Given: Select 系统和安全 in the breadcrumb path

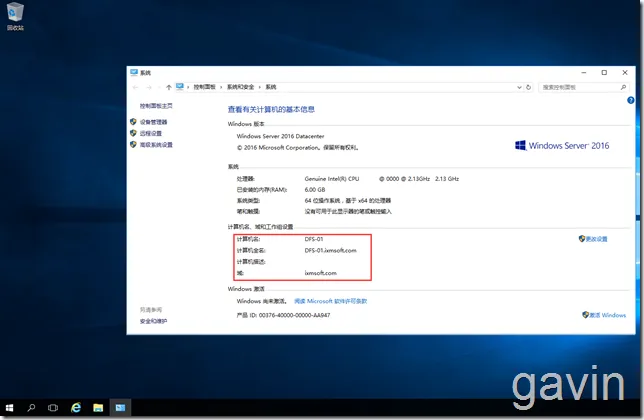Looking at the screenshot, I should pos(240,87).
